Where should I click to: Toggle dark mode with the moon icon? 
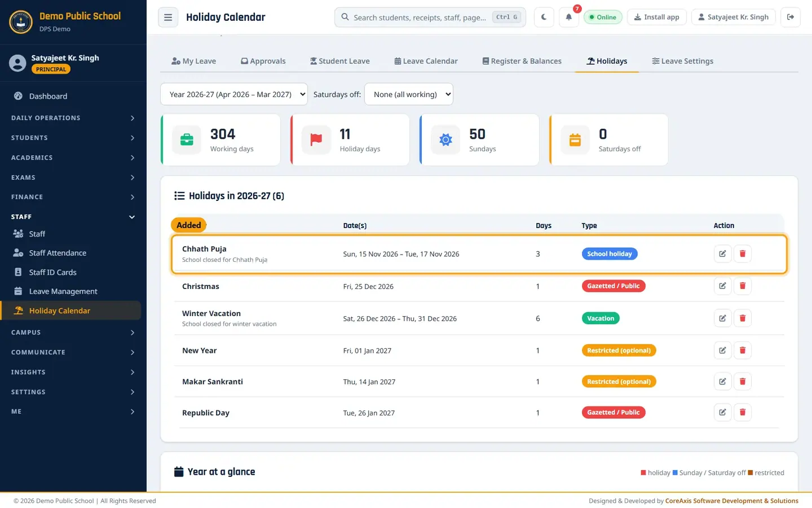[544, 17]
